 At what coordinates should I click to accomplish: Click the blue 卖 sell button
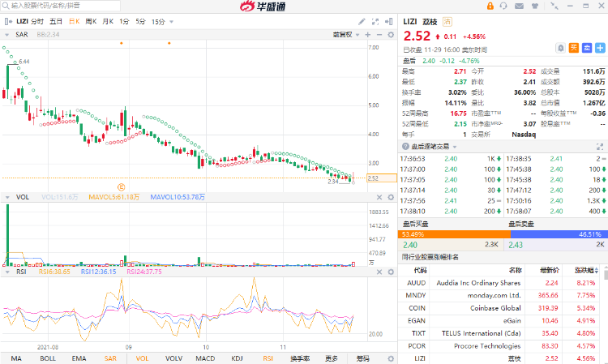587,48
